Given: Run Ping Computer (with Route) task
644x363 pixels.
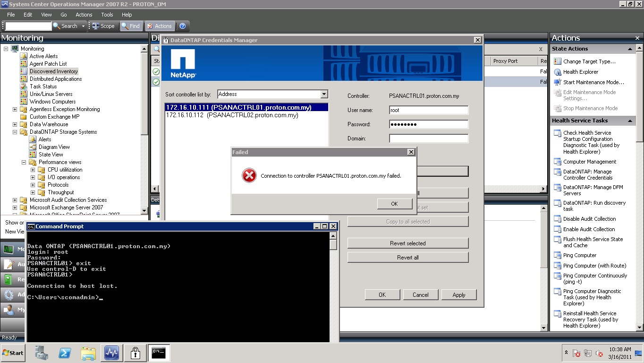Looking at the screenshot, I should 594,266.
